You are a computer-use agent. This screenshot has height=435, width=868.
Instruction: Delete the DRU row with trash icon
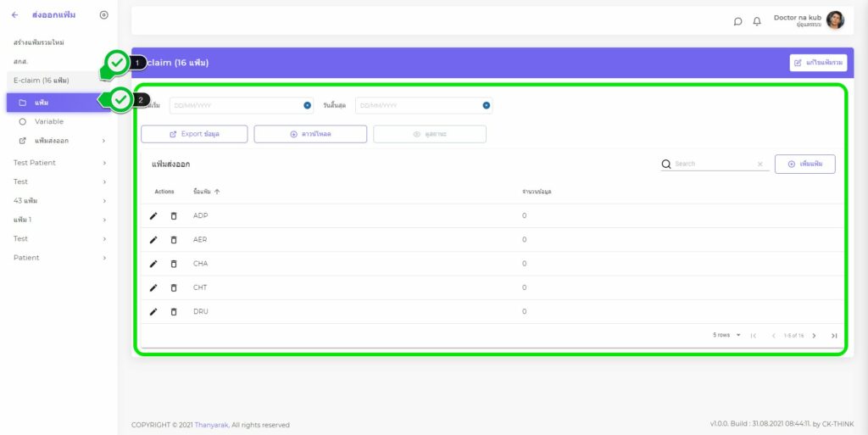[174, 311]
